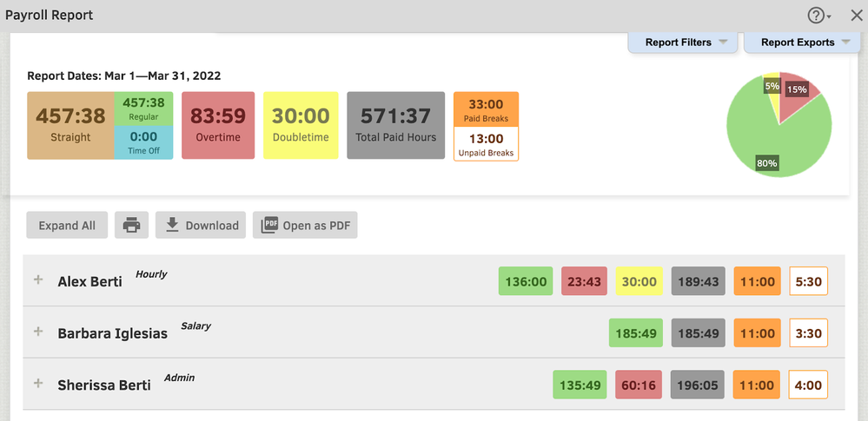Image resolution: width=868 pixels, height=421 pixels.
Task: Click the printer icon button
Action: [x=131, y=226]
